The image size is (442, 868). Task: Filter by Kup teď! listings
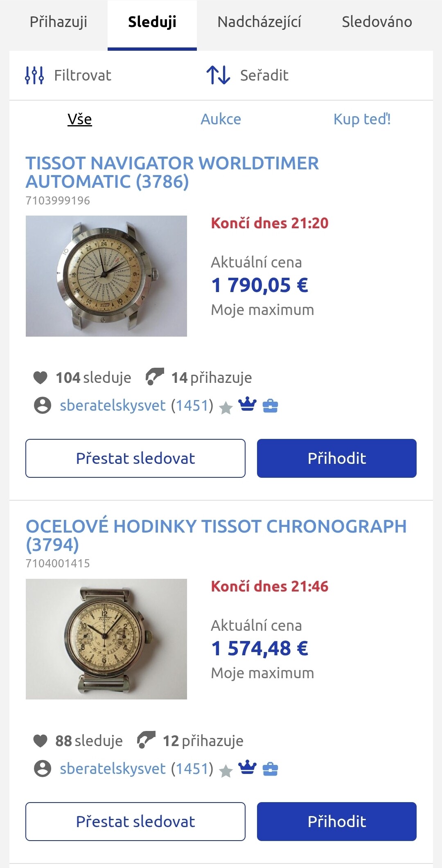point(362,119)
